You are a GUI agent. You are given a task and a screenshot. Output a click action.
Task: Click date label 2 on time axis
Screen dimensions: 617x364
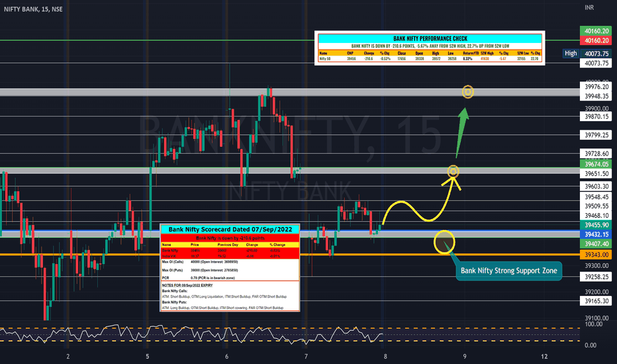tap(68, 357)
